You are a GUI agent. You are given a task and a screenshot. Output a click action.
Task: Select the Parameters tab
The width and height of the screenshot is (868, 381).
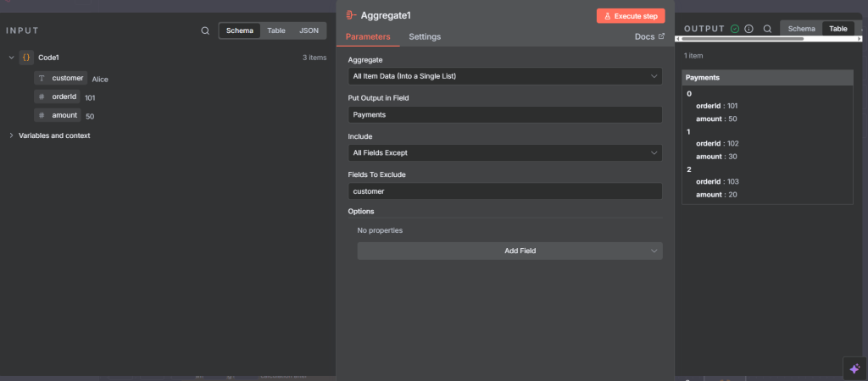[368, 37]
